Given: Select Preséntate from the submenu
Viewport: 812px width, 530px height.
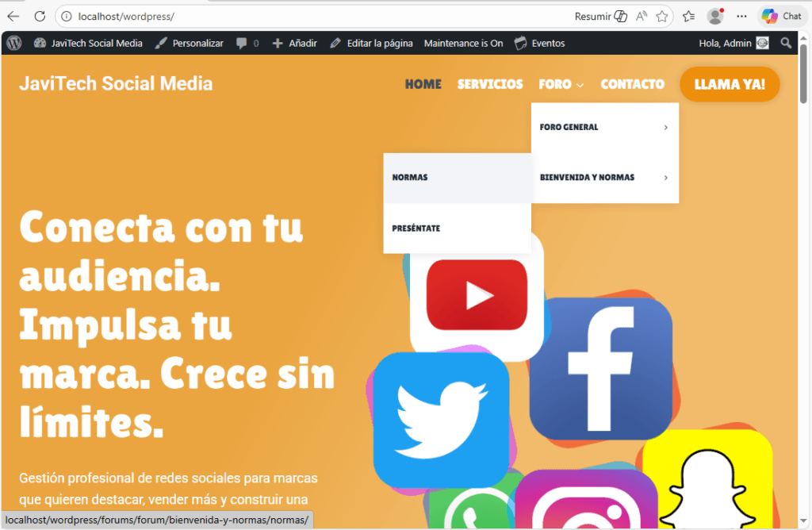Looking at the screenshot, I should [x=416, y=229].
